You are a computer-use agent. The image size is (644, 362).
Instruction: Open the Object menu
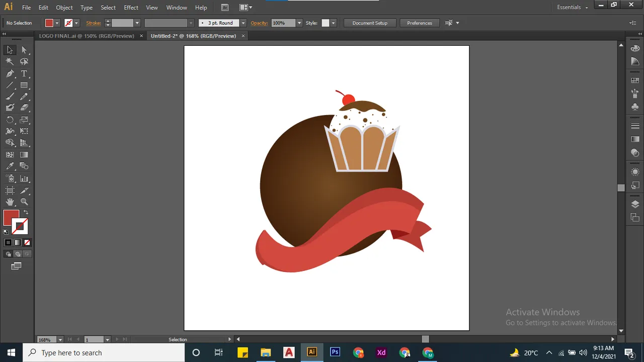(64, 8)
